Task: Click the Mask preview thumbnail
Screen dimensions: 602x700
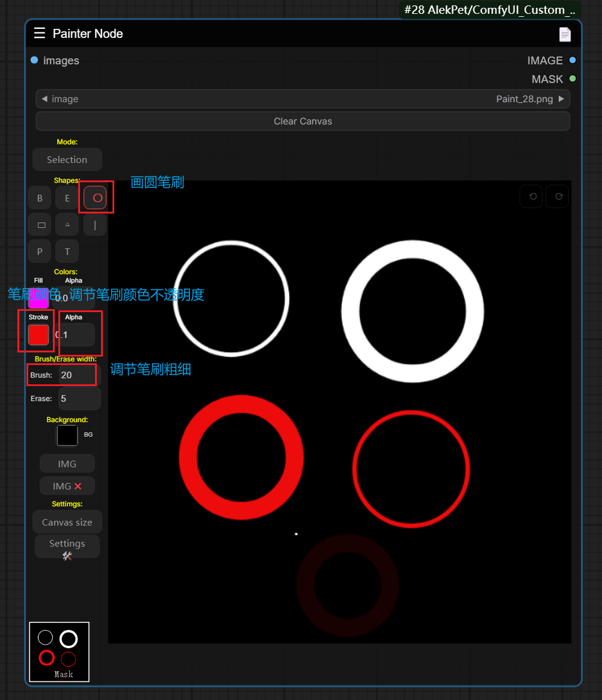Action: (60, 652)
